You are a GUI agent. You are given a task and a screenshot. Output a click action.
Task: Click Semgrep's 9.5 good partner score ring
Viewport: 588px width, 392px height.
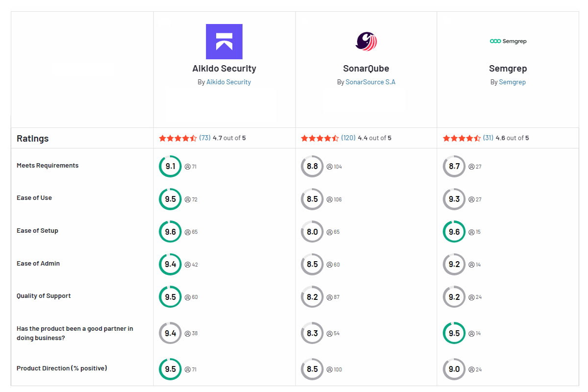[454, 333]
